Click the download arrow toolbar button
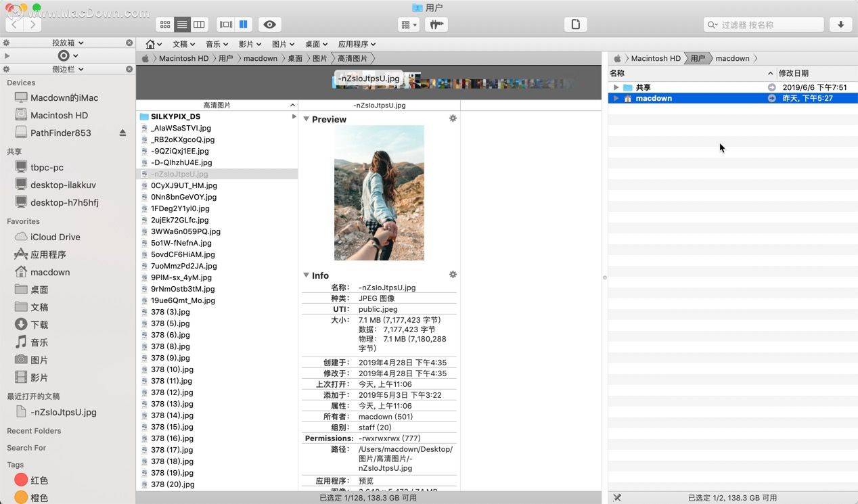The image size is (858, 504). [x=841, y=24]
